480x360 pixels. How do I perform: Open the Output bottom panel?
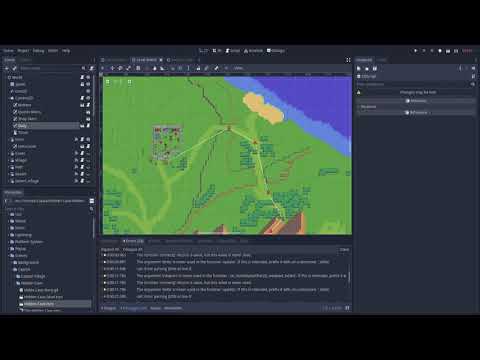108,308
